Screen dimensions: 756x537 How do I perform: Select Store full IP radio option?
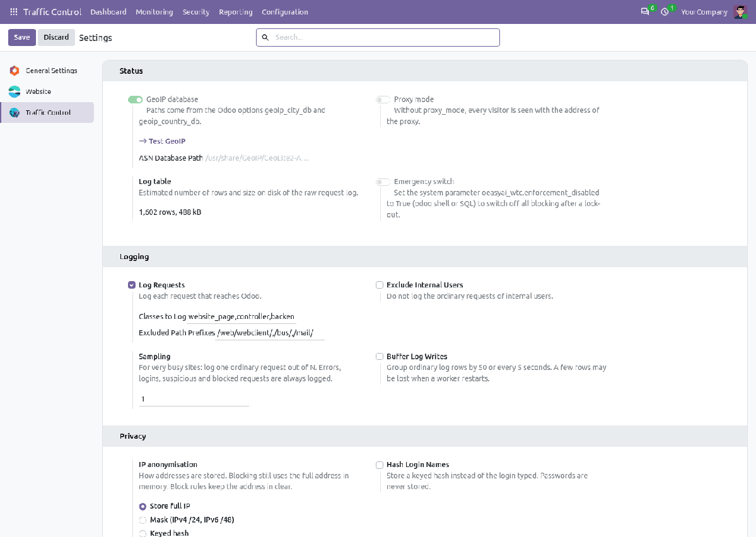[142, 506]
